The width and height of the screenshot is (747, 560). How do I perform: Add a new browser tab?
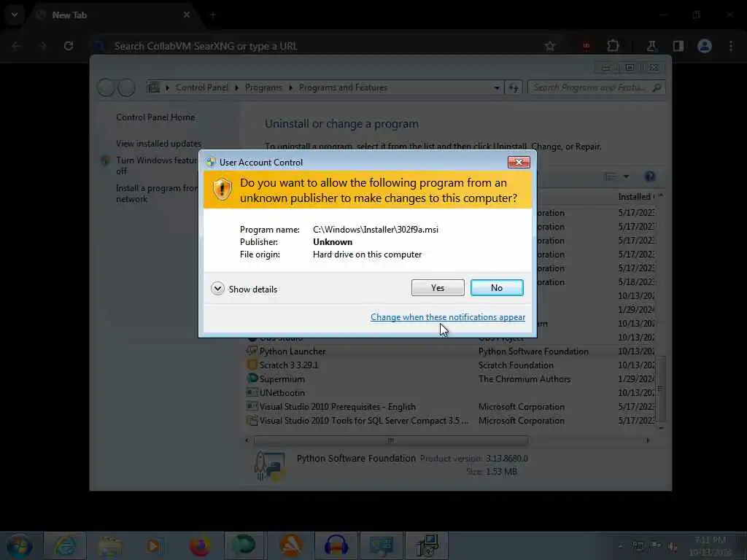[213, 15]
